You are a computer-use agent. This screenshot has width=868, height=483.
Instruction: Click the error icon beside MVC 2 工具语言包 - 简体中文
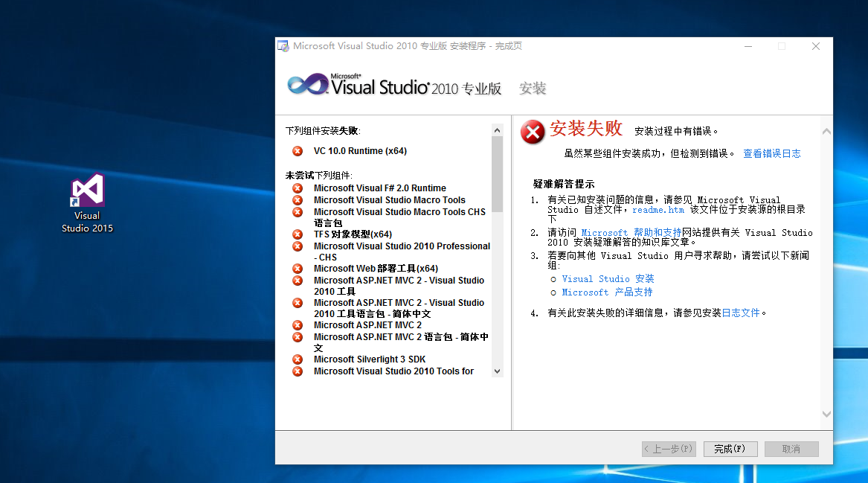(x=298, y=303)
